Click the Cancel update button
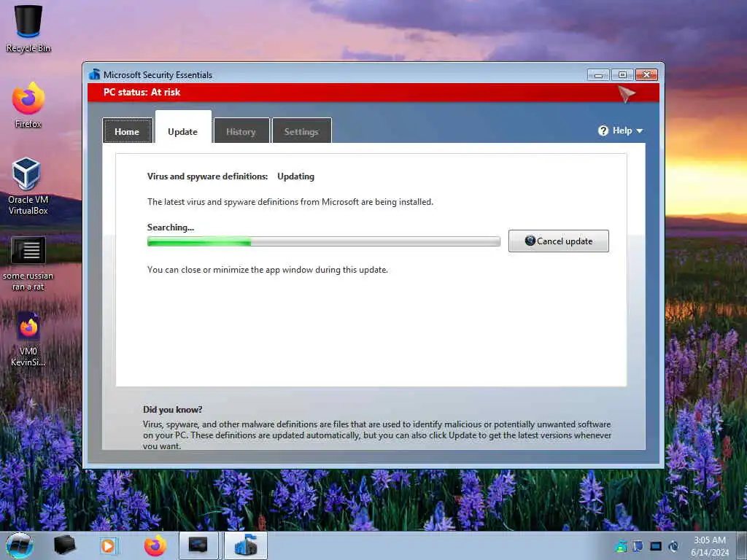This screenshot has width=747, height=560. point(558,241)
